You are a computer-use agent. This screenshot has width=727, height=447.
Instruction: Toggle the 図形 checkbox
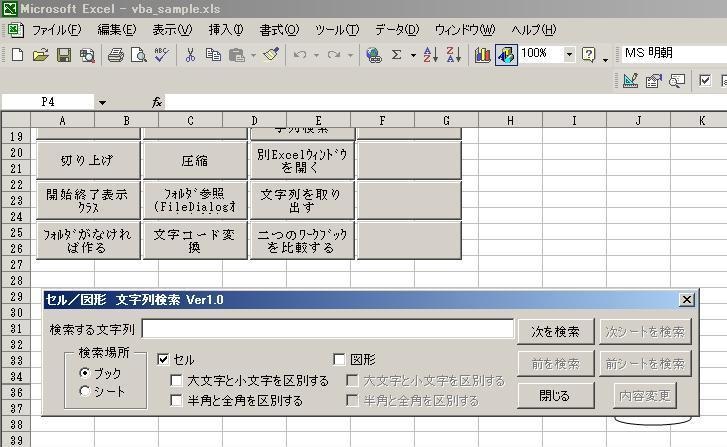(x=339, y=359)
